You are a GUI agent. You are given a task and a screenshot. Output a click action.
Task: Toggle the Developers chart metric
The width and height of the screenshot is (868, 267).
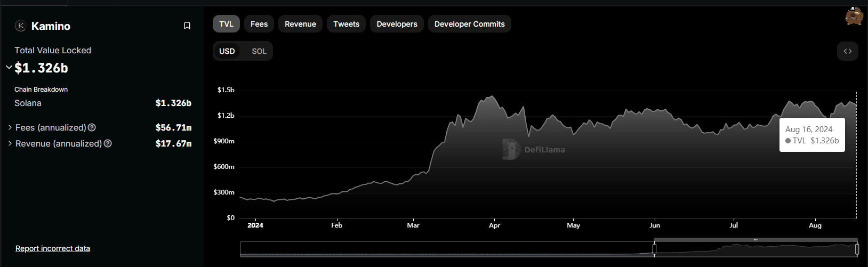click(397, 24)
